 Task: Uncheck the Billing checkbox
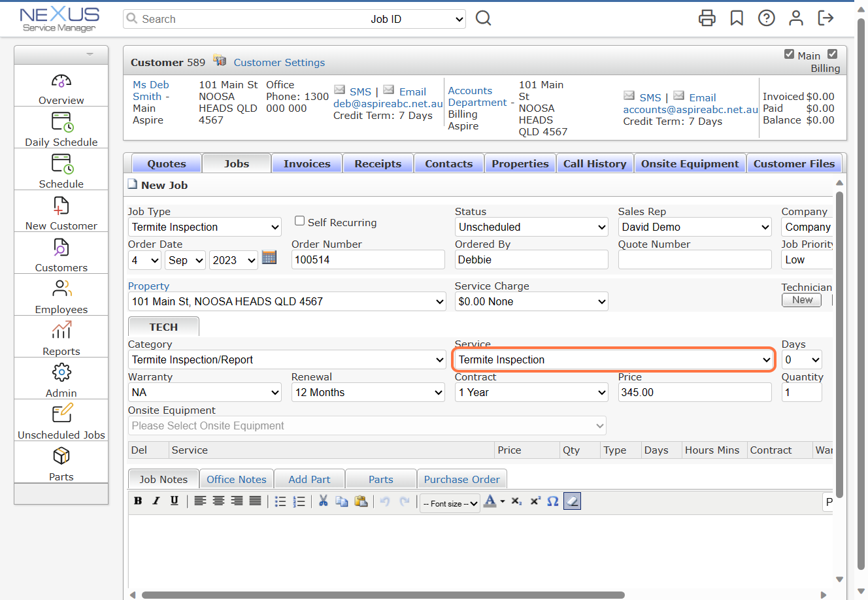(833, 55)
